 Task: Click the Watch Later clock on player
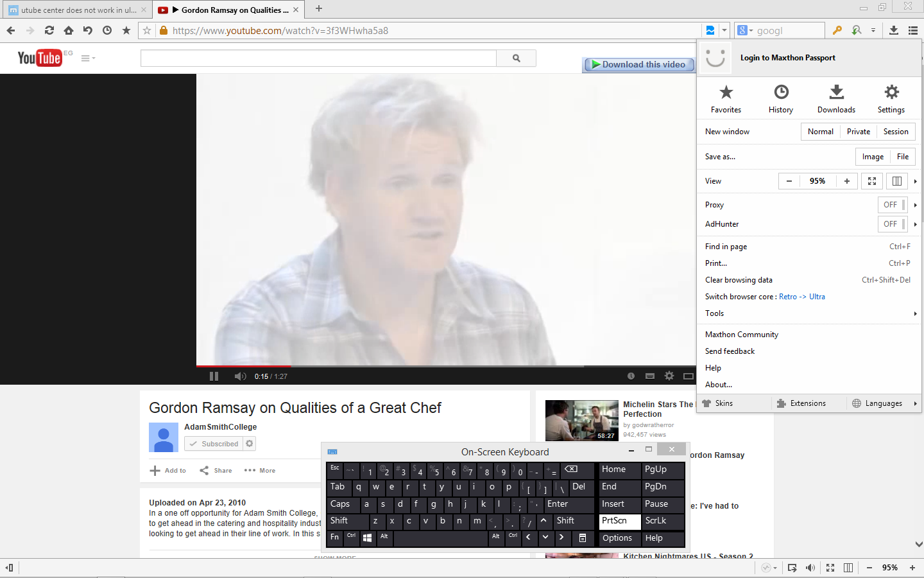click(x=631, y=376)
